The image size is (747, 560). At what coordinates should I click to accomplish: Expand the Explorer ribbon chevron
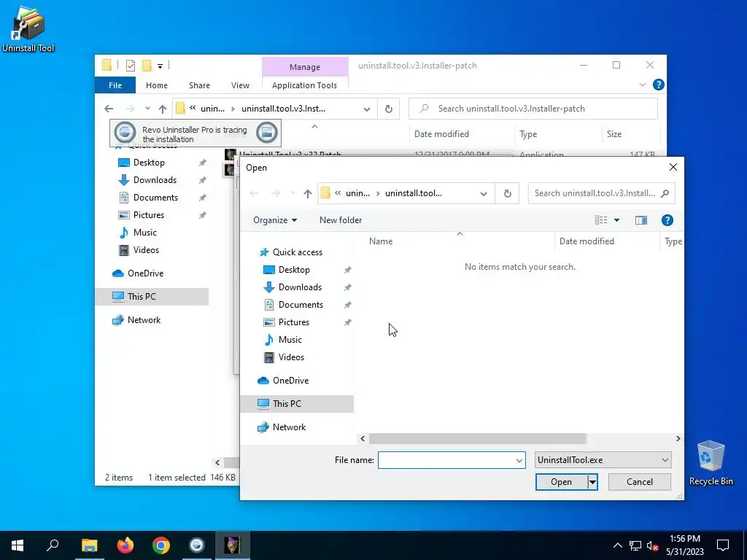pyautogui.click(x=642, y=85)
